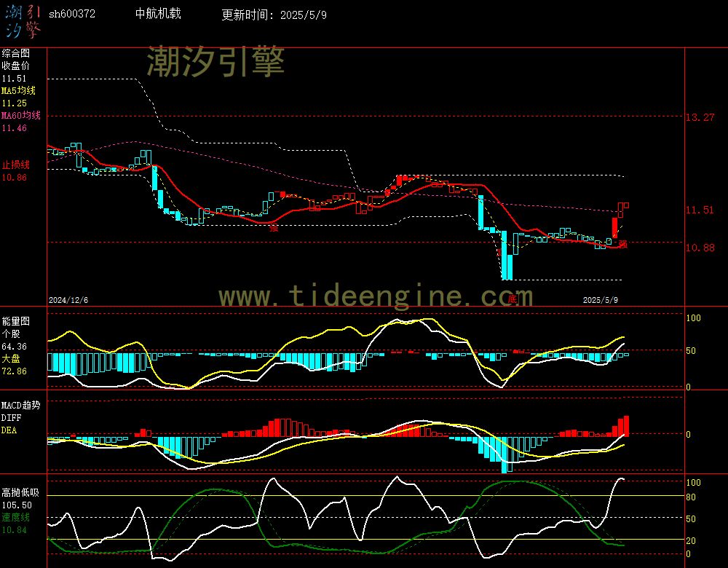Image resolution: width=728 pixels, height=568 pixels.
Task: Click the 高抛低吸 value 105.50
Action: 17,505
